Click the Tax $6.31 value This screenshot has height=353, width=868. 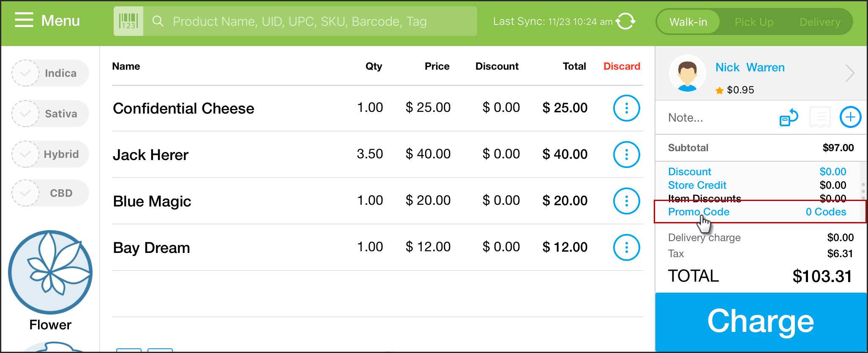(840, 254)
